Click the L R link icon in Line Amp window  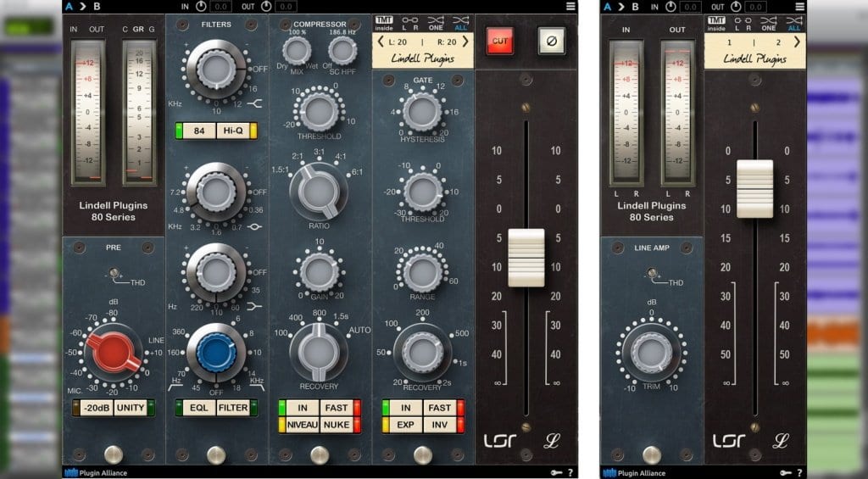click(x=743, y=23)
